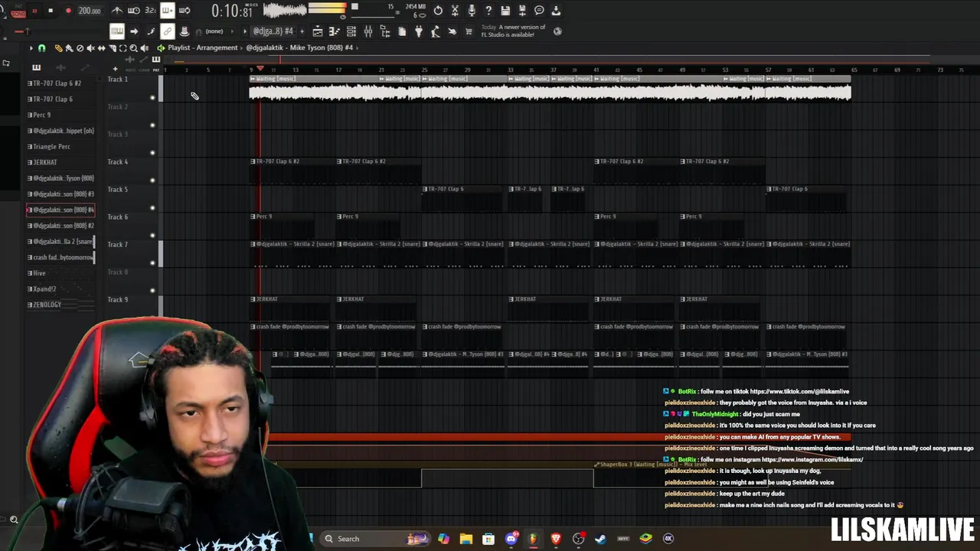The width and height of the screenshot is (980, 551).
Task: Toggle the link/multilink controllers icon
Action: pos(167,31)
